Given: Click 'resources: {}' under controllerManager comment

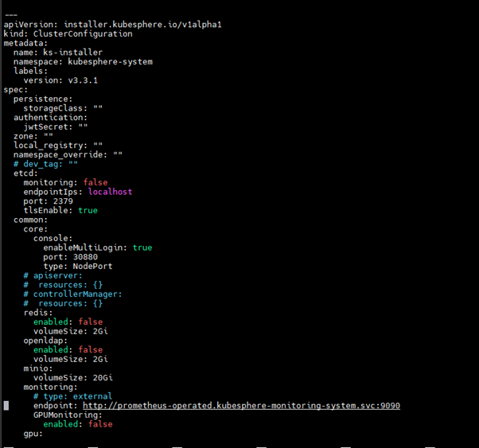Looking at the screenshot, I should [70, 303].
